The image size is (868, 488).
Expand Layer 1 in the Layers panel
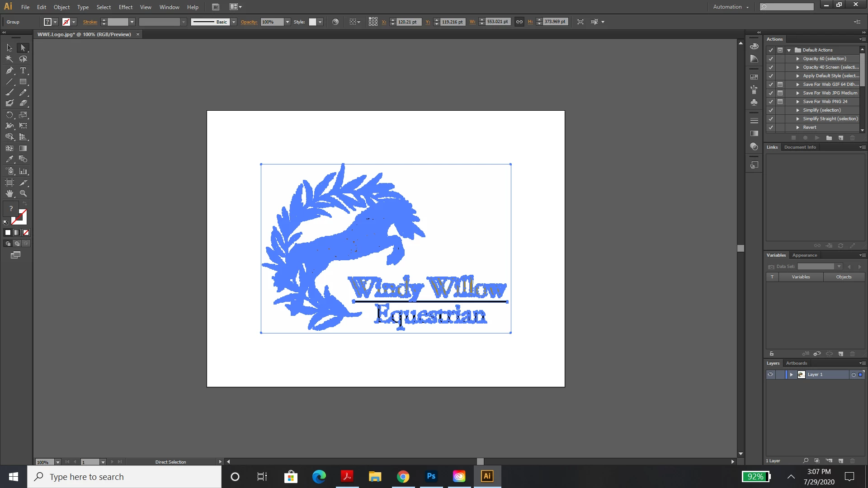(791, 375)
